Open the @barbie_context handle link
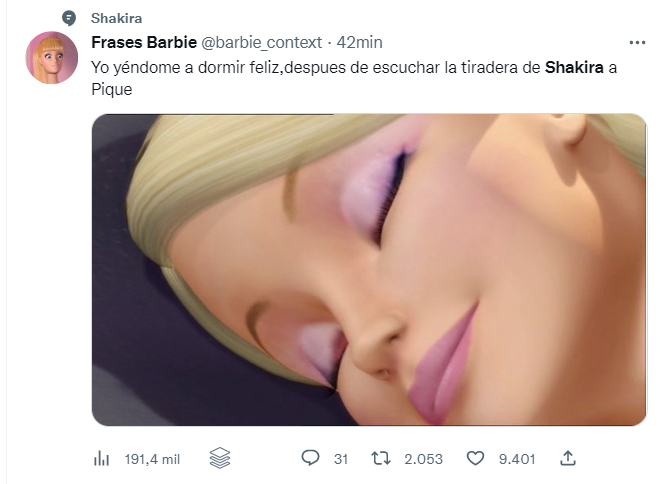 (x=263, y=42)
